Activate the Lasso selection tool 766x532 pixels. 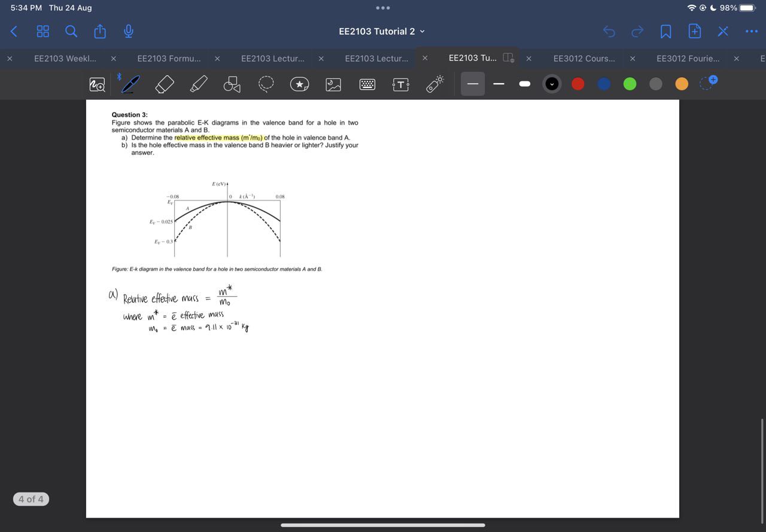coord(266,84)
